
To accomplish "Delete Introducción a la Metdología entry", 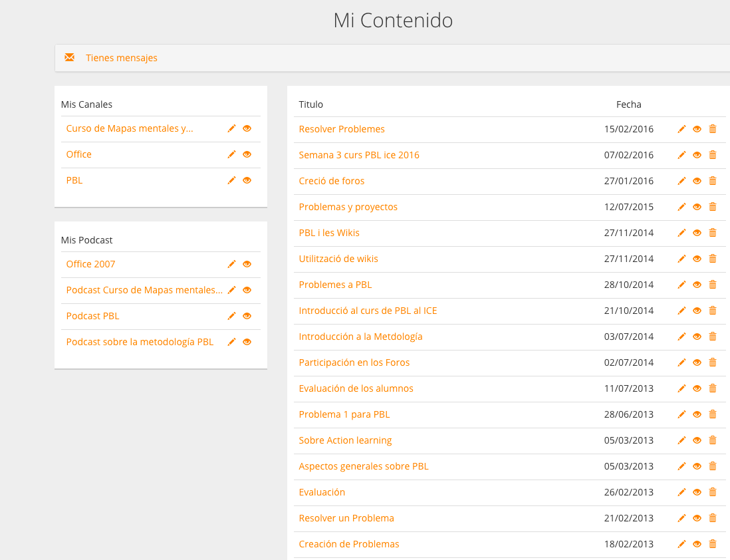I will click(713, 337).
